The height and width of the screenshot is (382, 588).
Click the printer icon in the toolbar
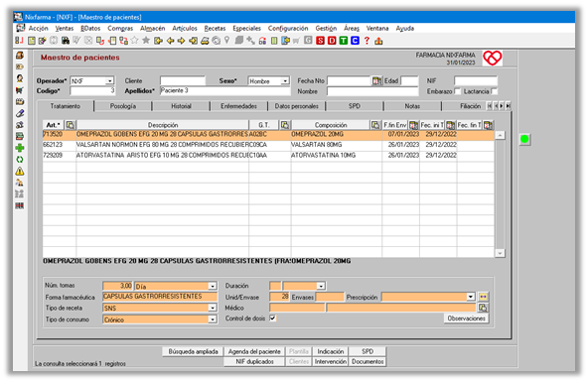205,41
